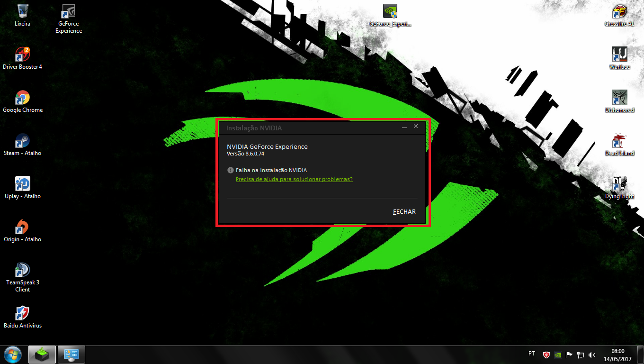Select the Baidu Antivirus desktop icon
The image size is (644, 364).
pyautogui.click(x=22, y=317)
